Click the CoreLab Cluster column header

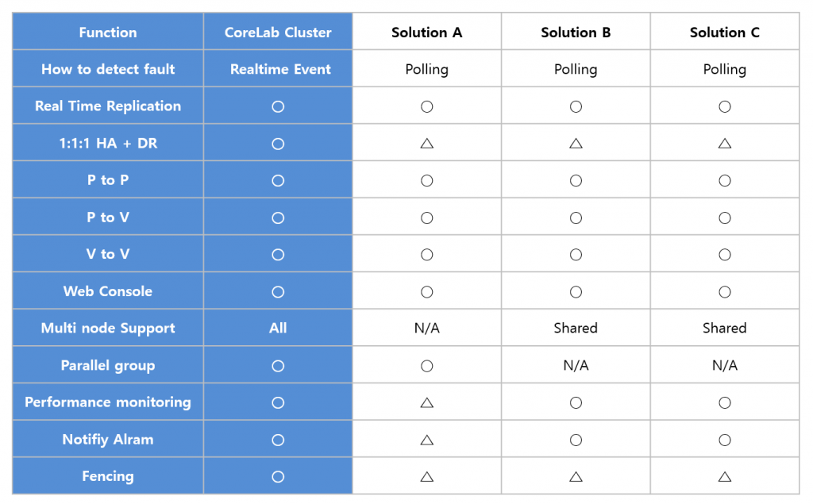(x=278, y=33)
